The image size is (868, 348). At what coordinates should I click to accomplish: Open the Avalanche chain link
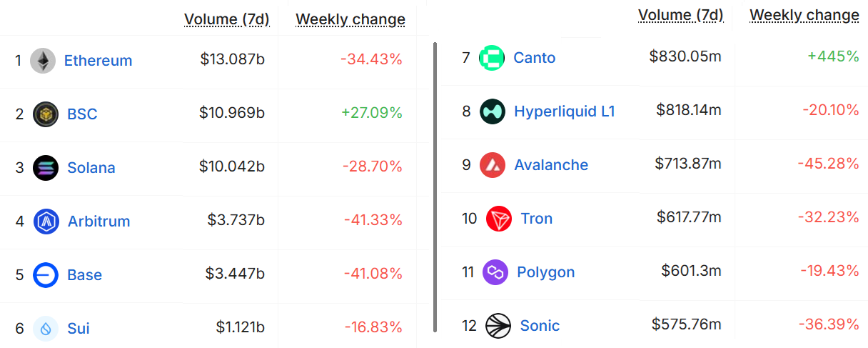tap(551, 165)
